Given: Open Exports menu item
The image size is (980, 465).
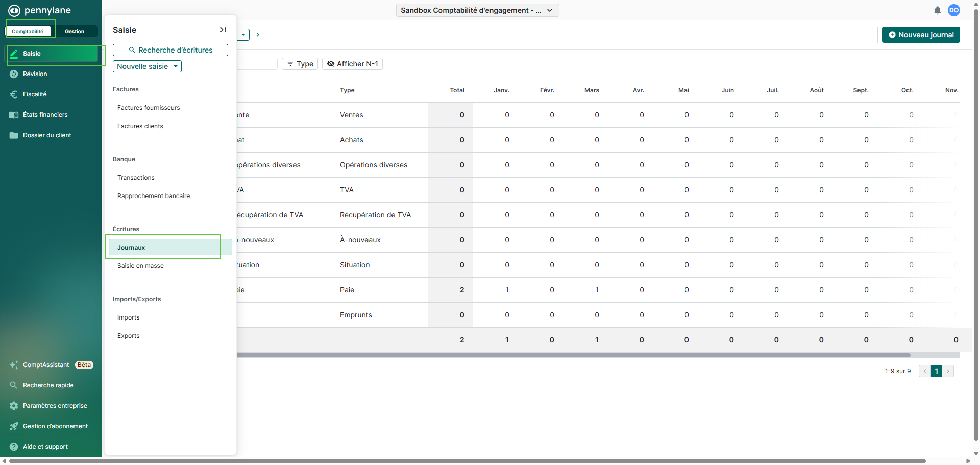Looking at the screenshot, I should [129, 336].
